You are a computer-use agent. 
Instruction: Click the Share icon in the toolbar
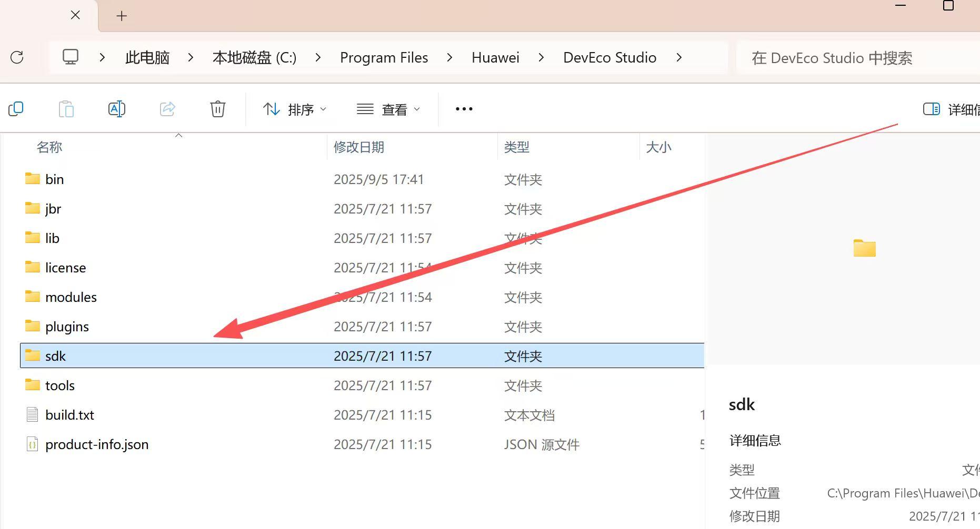167,109
